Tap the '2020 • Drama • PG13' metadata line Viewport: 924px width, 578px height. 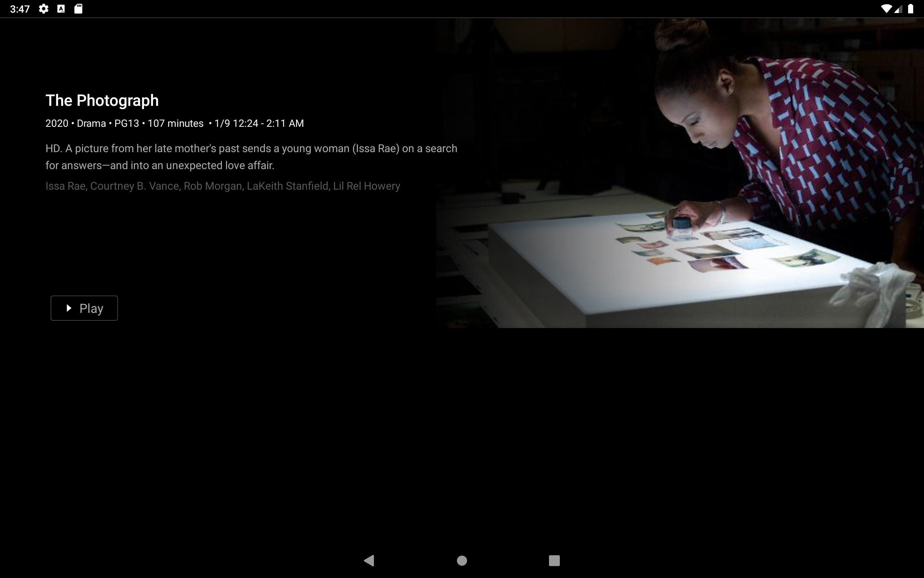(174, 124)
